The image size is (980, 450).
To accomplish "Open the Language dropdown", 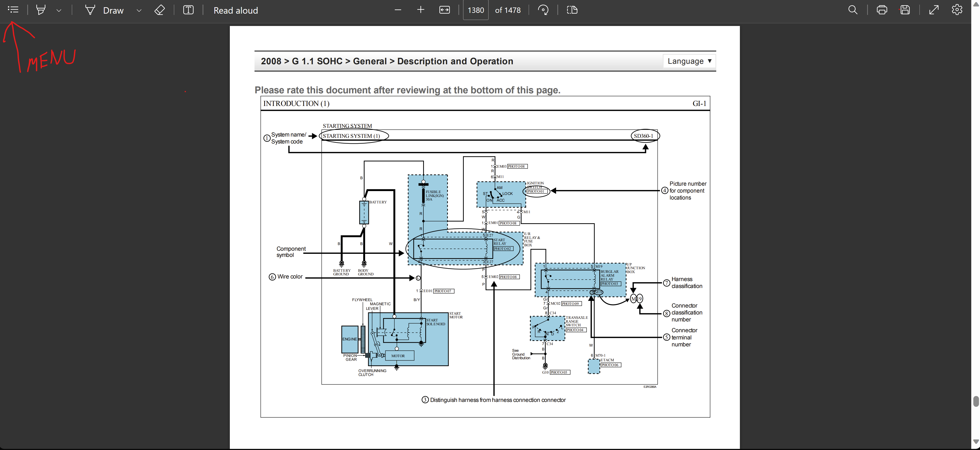I will (689, 61).
